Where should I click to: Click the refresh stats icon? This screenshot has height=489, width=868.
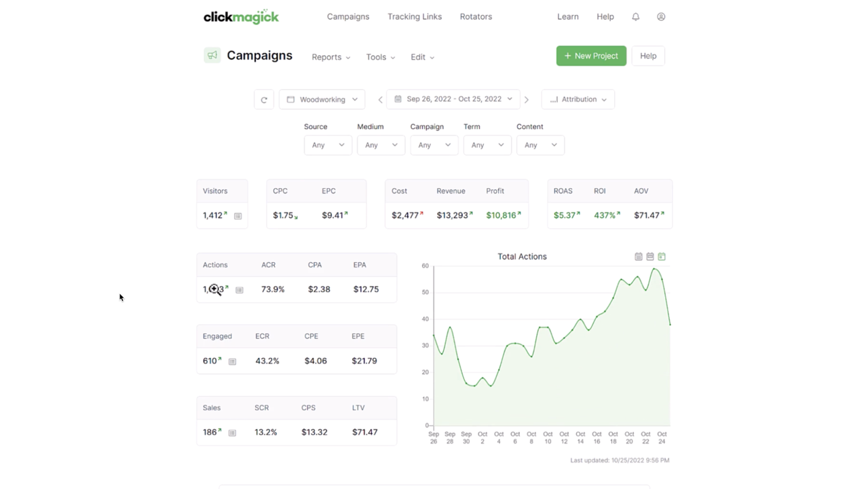pyautogui.click(x=264, y=100)
